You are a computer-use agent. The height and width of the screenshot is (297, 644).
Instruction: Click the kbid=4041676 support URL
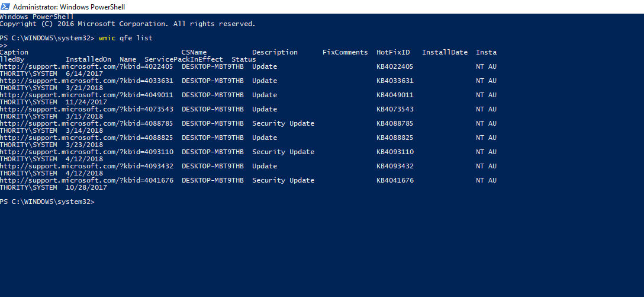[x=86, y=180]
